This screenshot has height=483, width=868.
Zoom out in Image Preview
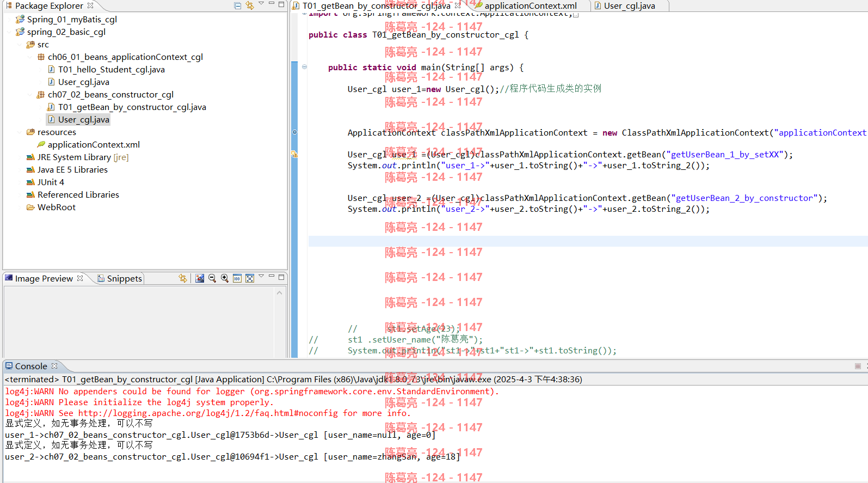(212, 278)
